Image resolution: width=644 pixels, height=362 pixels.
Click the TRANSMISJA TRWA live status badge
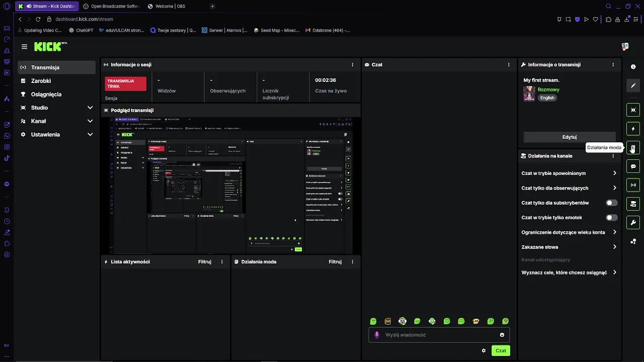click(x=126, y=83)
